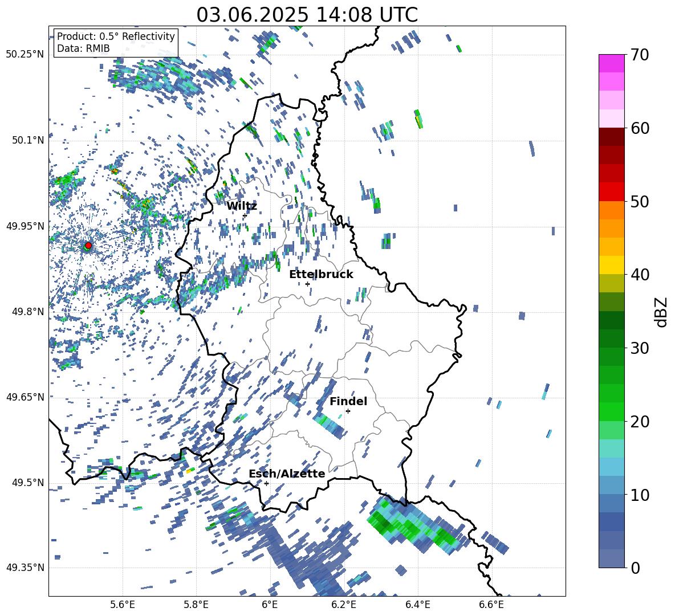Click the Ettelbruck city label
Screen dimensions: 675x616
(x=321, y=275)
